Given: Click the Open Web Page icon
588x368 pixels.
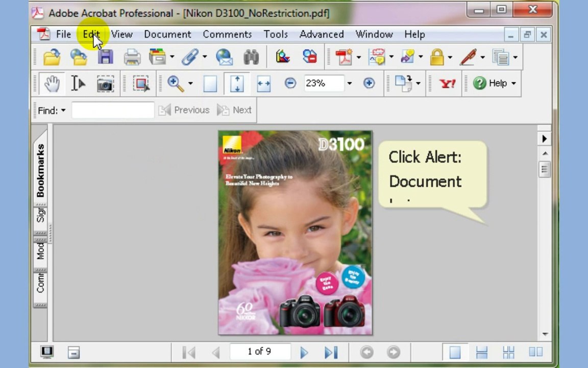Looking at the screenshot, I should click(79, 57).
